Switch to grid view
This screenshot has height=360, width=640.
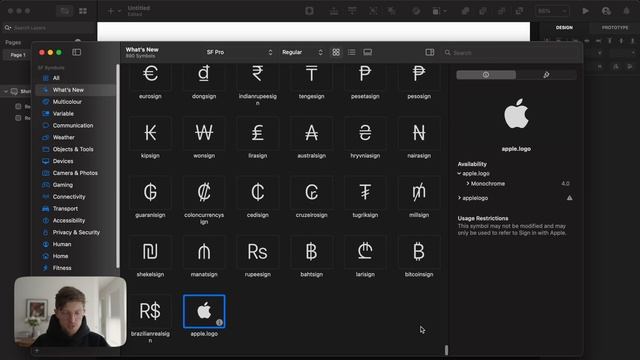click(x=336, y=52)
